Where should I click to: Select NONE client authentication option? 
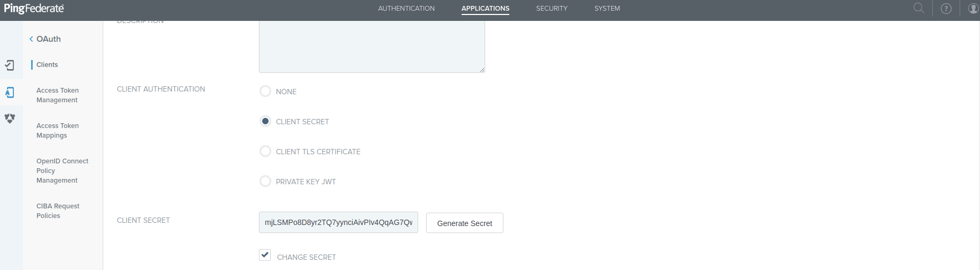(x=265, y=91)
